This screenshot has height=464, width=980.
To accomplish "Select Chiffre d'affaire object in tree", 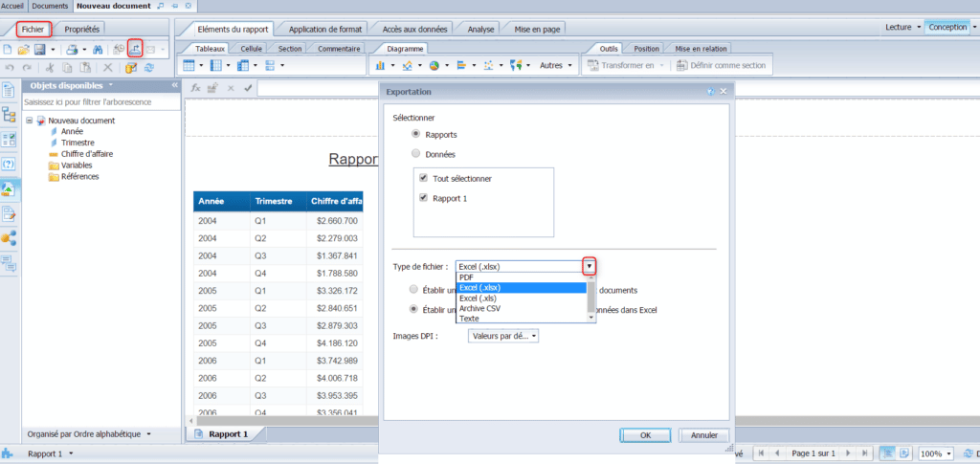I will click(x=87, y=154).
